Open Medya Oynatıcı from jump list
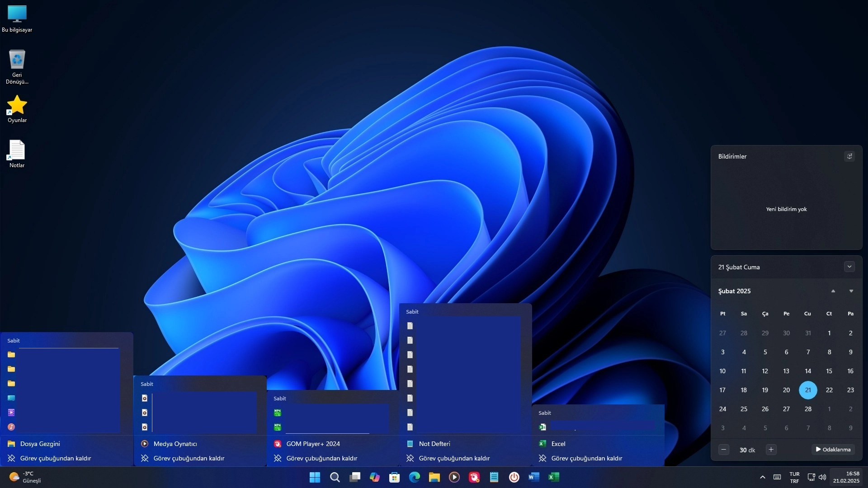The image size is (868, 488). click(x=200, y=444)
